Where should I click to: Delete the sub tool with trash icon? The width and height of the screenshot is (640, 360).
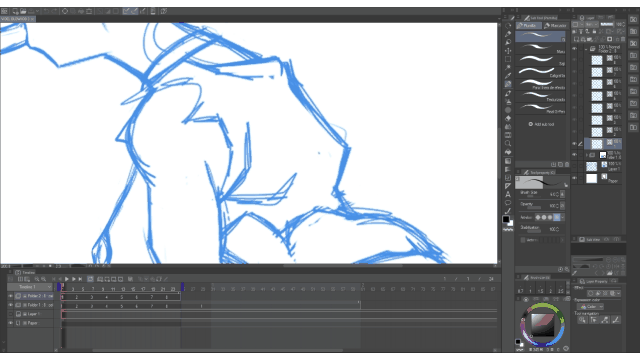[567, 164]
